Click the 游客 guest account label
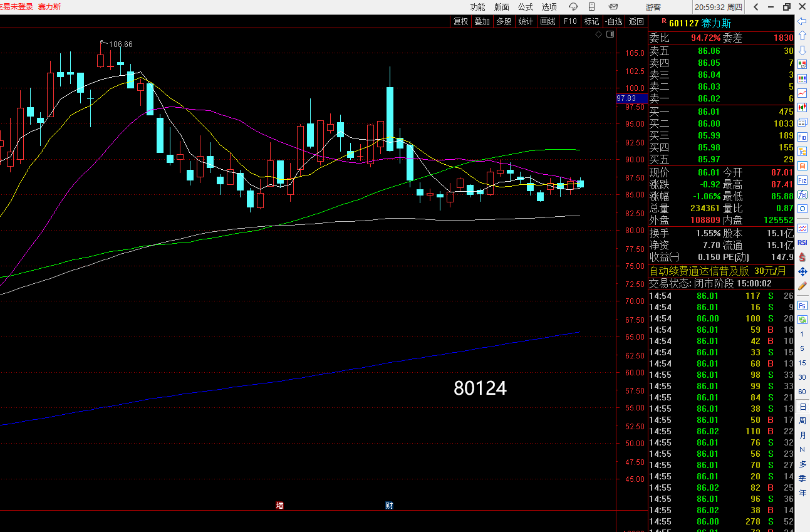The width and height of the screenshot is (810, 532). coord(653,7)
